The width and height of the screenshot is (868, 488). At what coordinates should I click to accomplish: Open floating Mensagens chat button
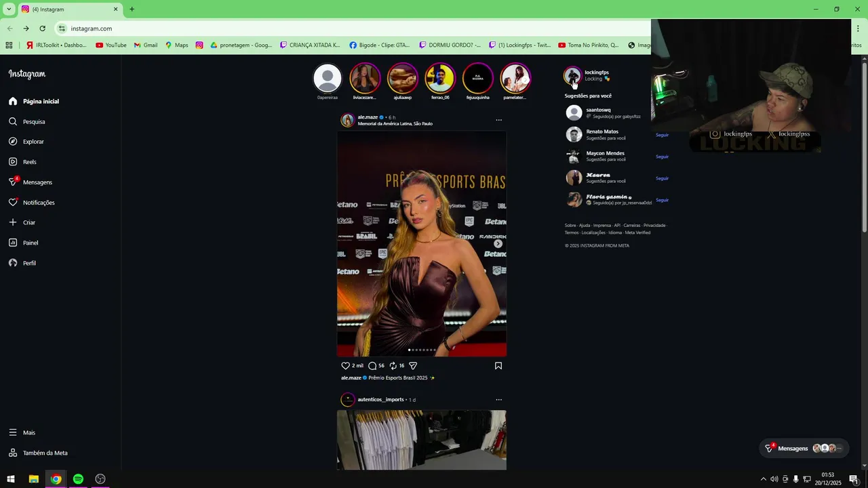[804, 448]
